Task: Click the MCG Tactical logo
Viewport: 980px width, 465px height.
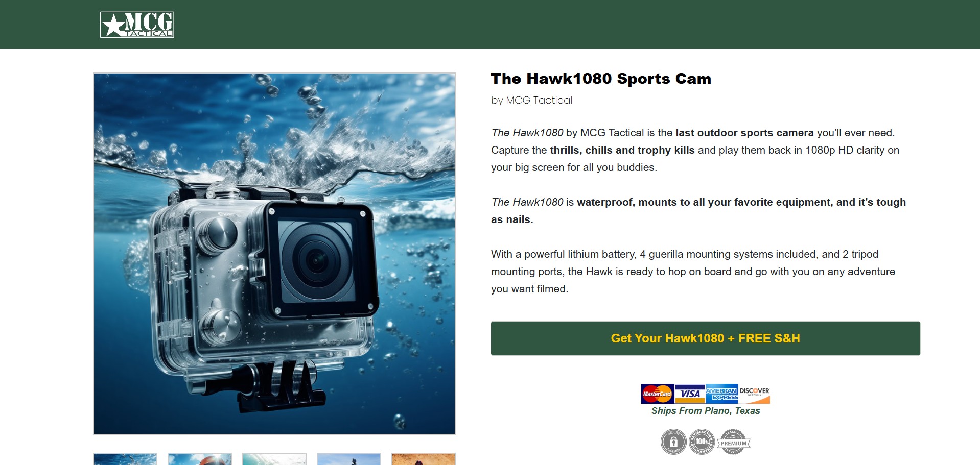Action: pyautogui.click(x=137, y=25)
